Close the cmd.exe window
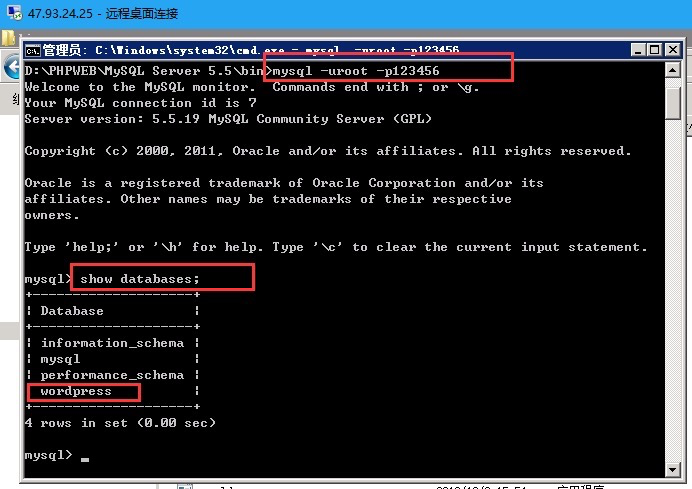 pos(673,50)
